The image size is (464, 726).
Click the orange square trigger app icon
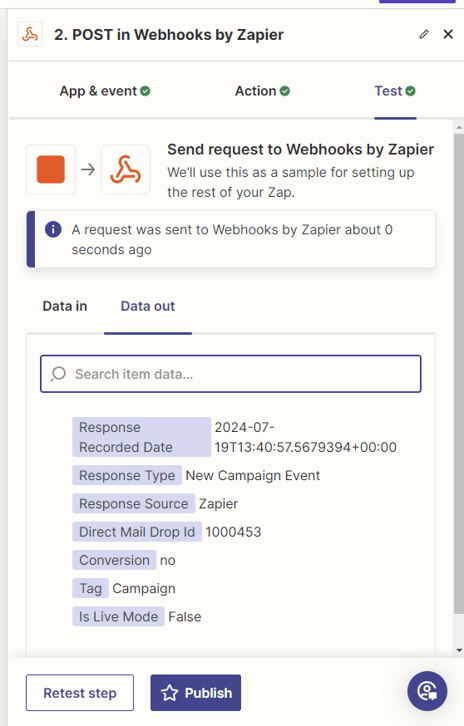tap(51, 169)
